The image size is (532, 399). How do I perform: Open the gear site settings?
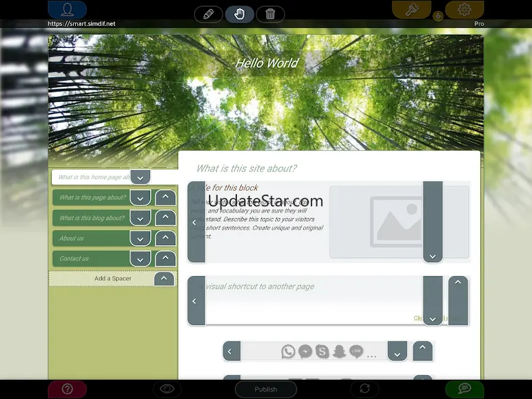tap(464, 10)
